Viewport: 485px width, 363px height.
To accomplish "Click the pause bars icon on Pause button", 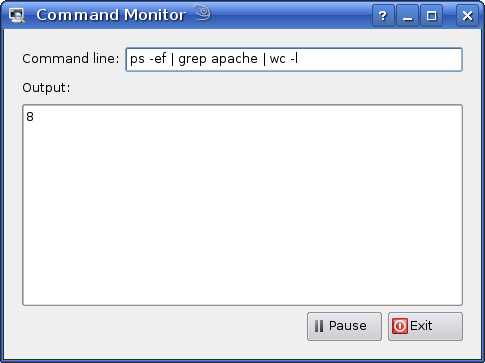I will (319, 326).
